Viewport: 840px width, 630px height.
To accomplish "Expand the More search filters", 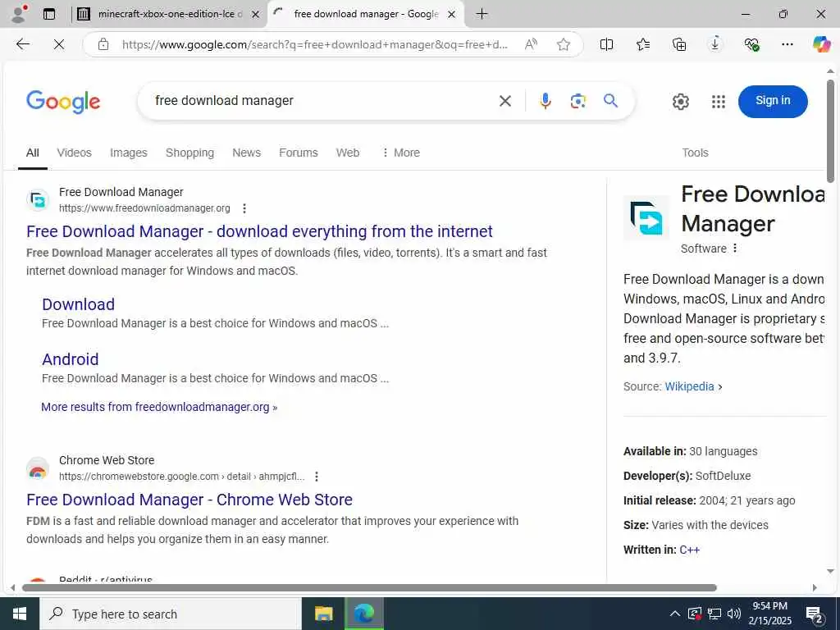I will 400,153.
